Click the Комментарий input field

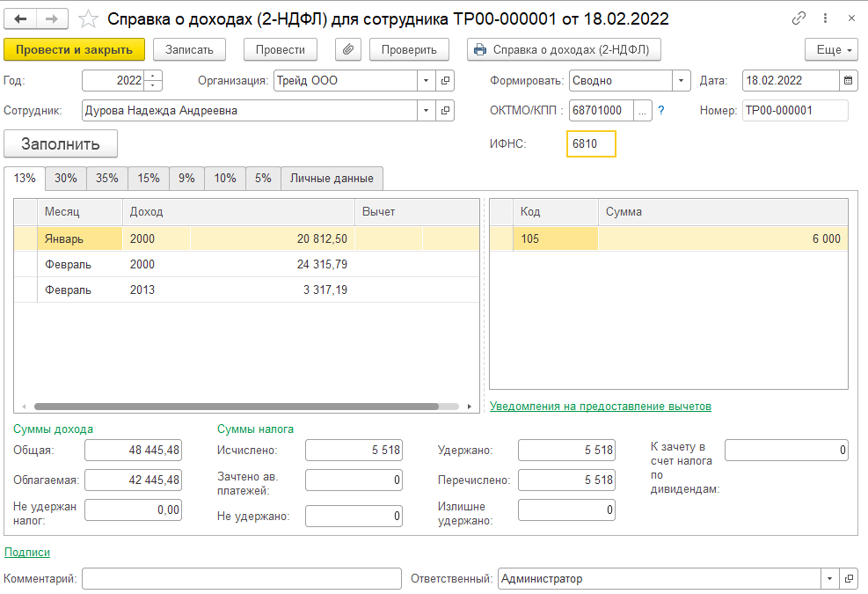coord(242,579)
